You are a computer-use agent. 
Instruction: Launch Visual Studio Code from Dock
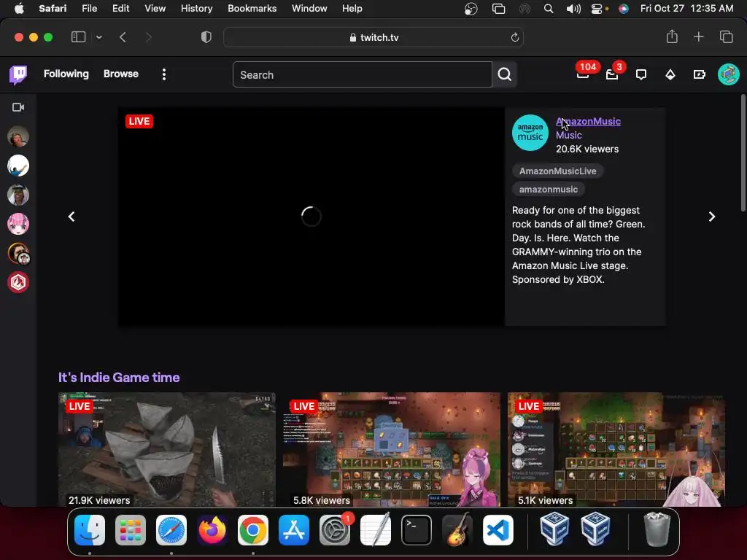pos(498,529)
